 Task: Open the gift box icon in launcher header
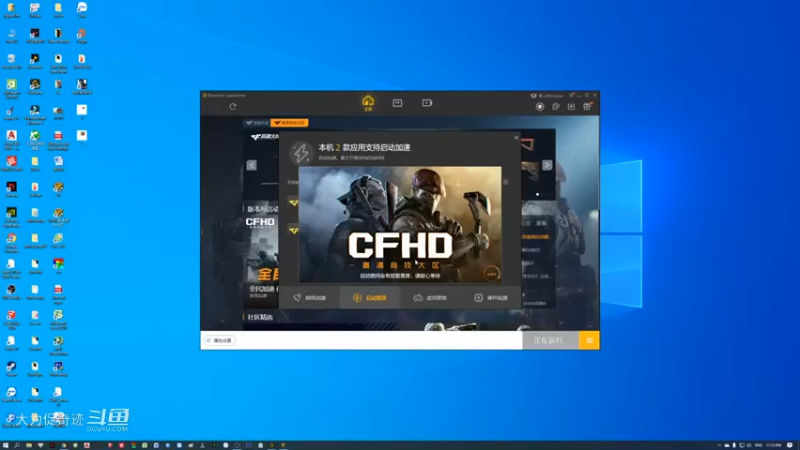(x=587, y=106)
